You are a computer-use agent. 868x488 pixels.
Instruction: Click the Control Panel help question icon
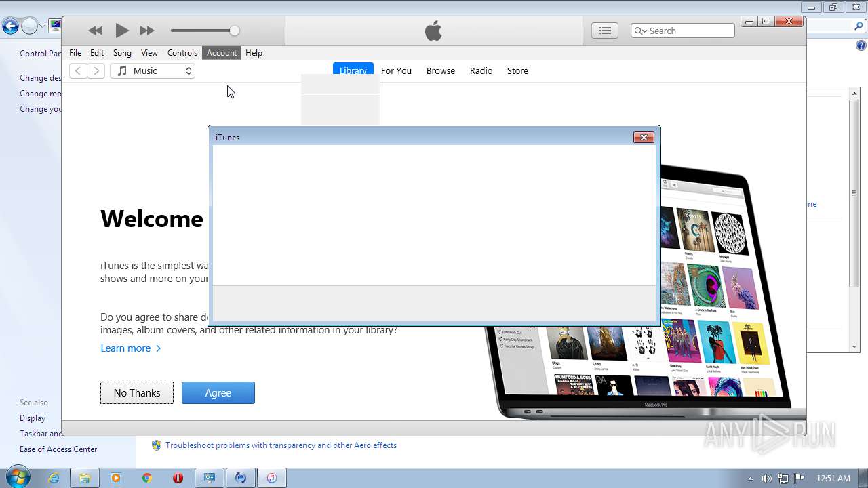(x=861, y=45)
